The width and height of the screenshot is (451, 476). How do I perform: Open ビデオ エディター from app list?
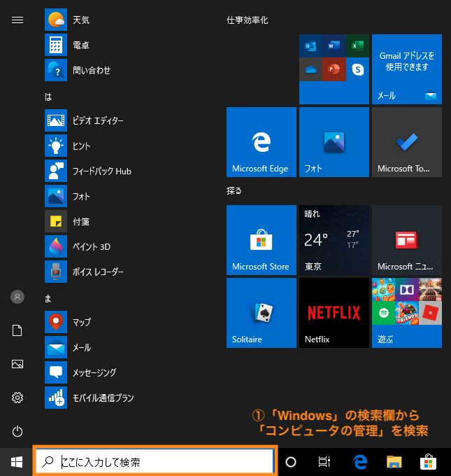(x=85, y=120)
